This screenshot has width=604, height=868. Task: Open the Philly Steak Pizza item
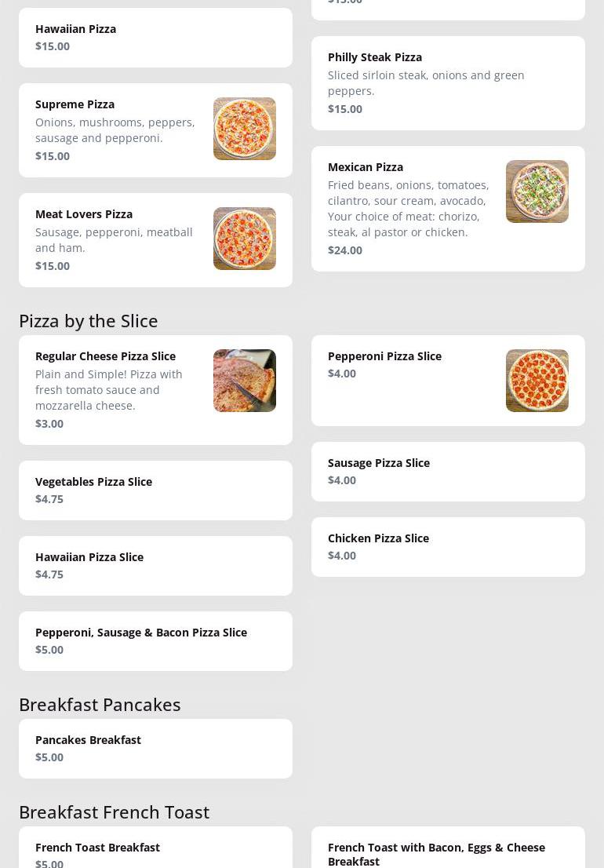[448, 83]
